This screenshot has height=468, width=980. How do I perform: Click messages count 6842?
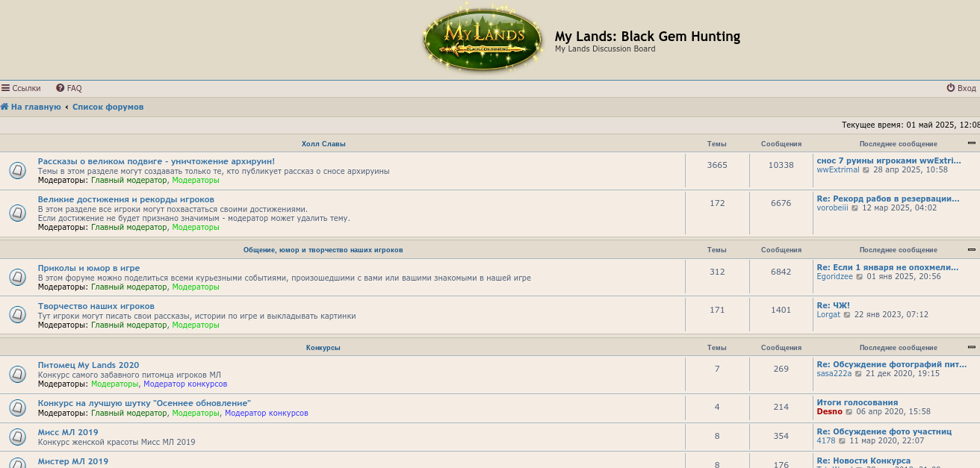(781, 272)
